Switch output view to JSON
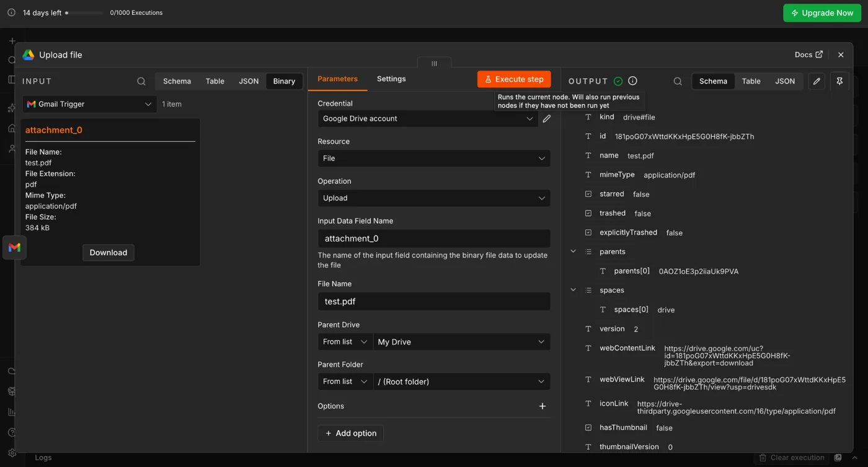 [x=785, y=81]
